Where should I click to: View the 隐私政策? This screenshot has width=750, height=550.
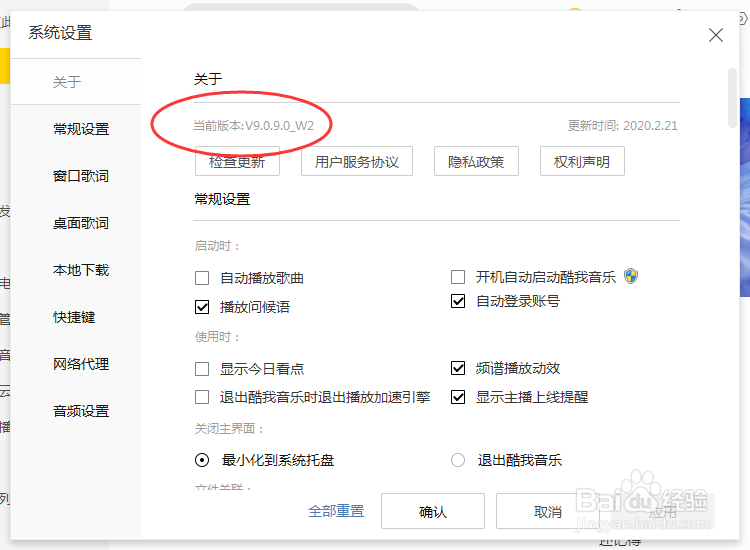pos(476,162)
